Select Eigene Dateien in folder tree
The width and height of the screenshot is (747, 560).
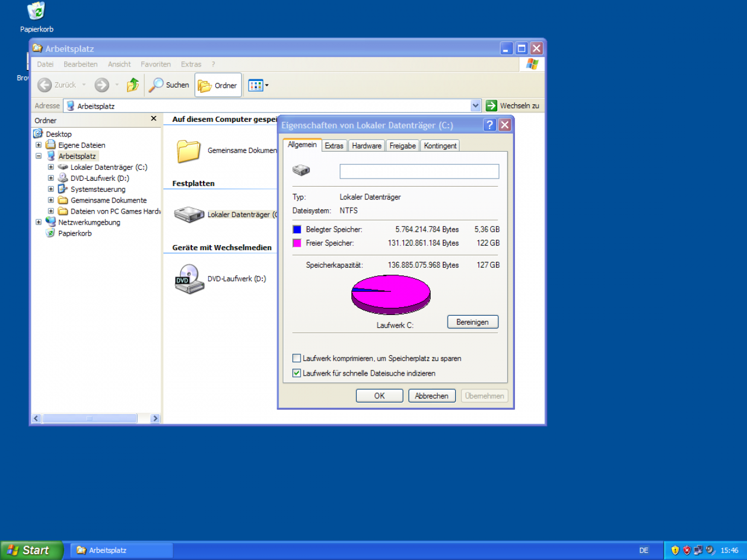(x=81, y=145)
